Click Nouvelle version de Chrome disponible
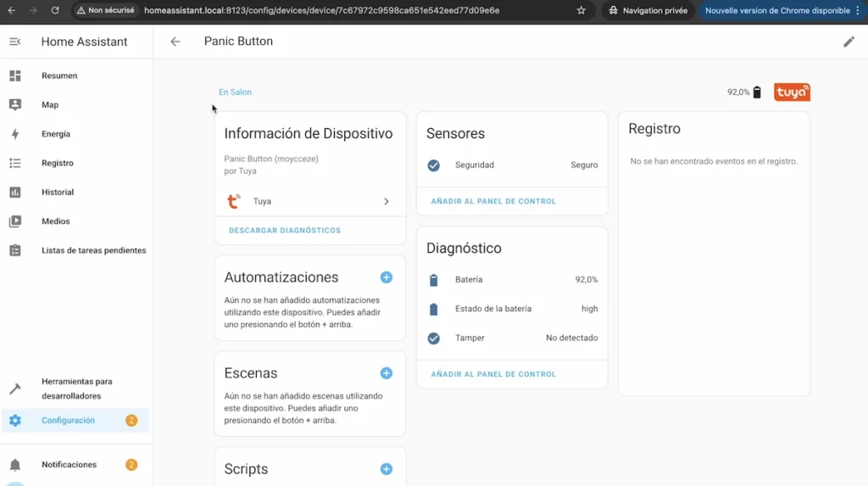The image size is (868, 486). point(778,10)
